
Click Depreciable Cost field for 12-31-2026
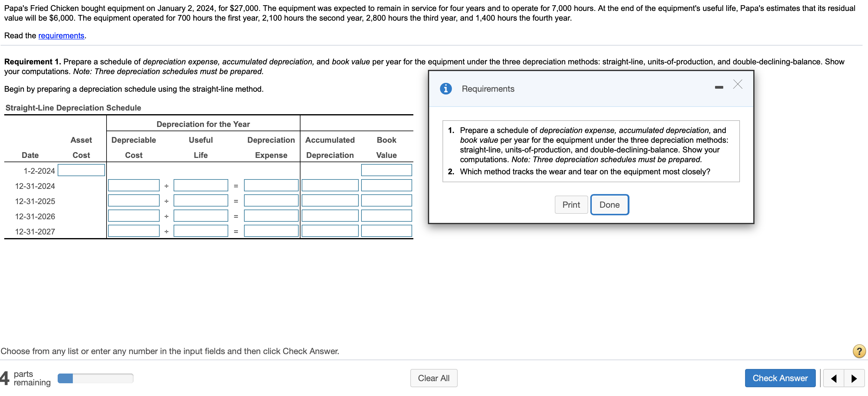134,216
